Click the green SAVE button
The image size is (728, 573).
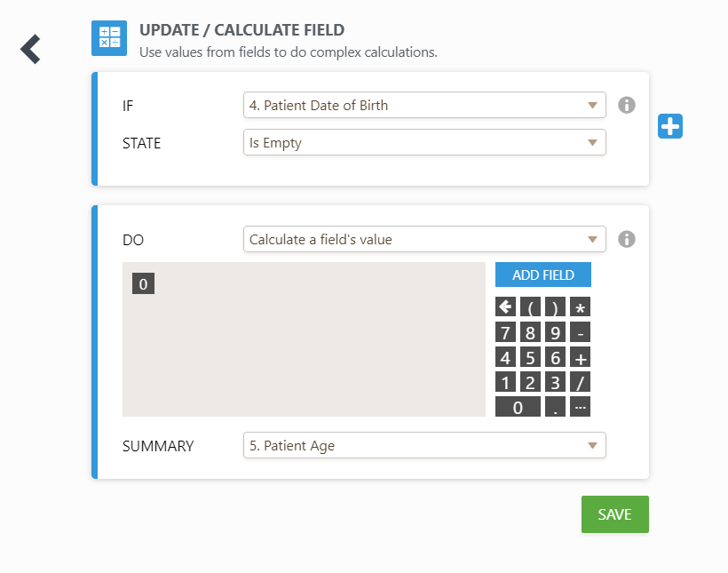pos(614,514)
